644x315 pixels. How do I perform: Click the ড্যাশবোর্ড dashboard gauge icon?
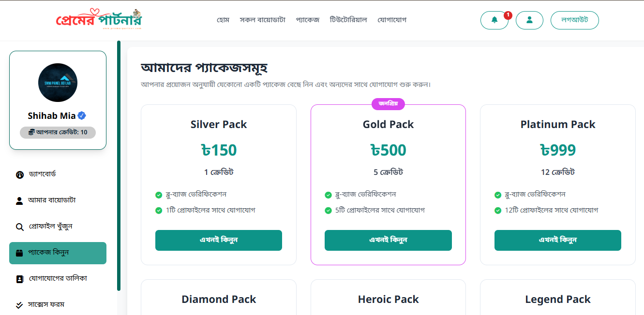tap(20, 174)
